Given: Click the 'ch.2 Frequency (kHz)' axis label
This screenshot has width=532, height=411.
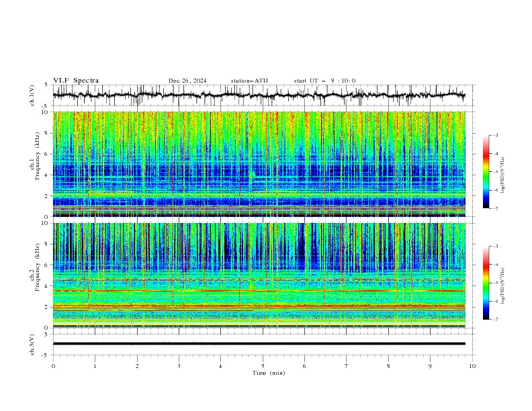Looking at the screenshot, I should (35, 267).
